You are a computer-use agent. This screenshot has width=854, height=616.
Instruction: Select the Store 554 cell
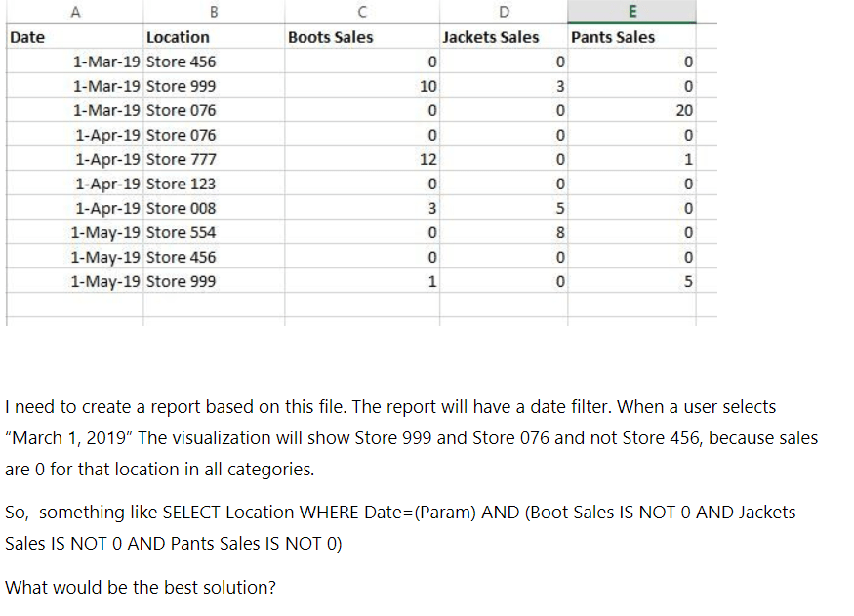coord(182,232)
